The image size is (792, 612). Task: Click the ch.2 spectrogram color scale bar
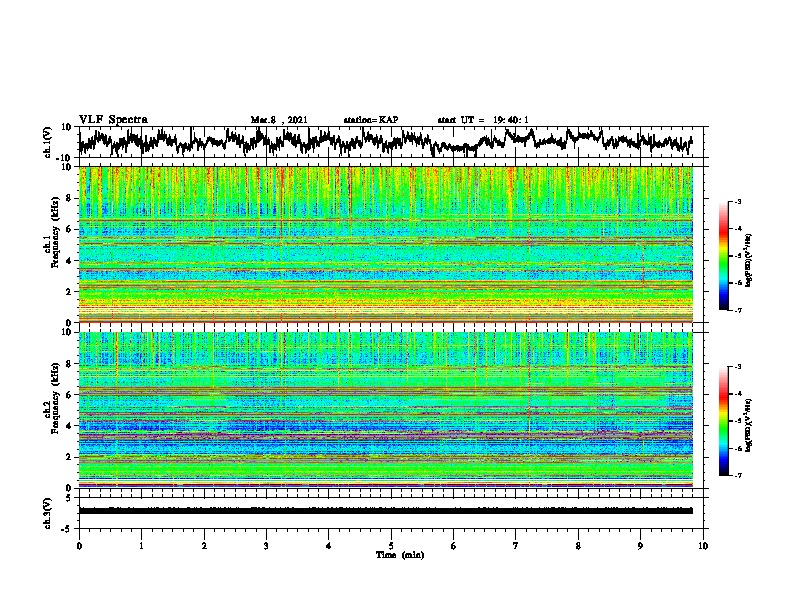[x=723, y=421]
